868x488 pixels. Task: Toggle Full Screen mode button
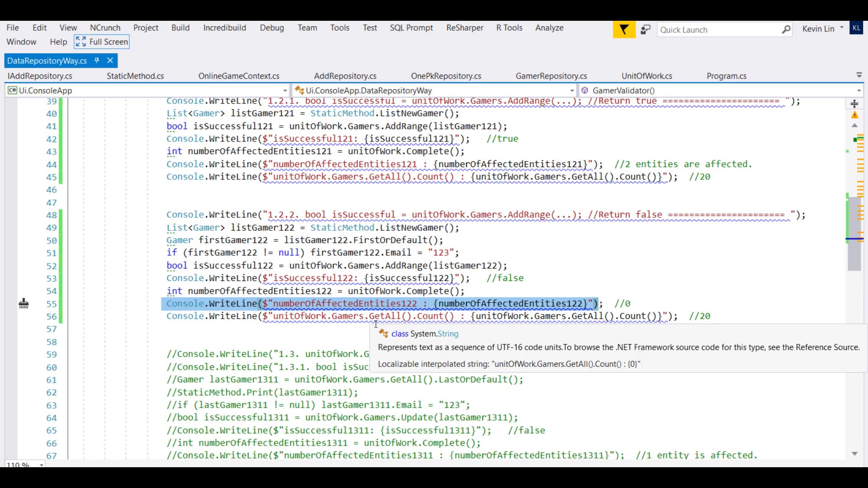[x=102, y=42]
